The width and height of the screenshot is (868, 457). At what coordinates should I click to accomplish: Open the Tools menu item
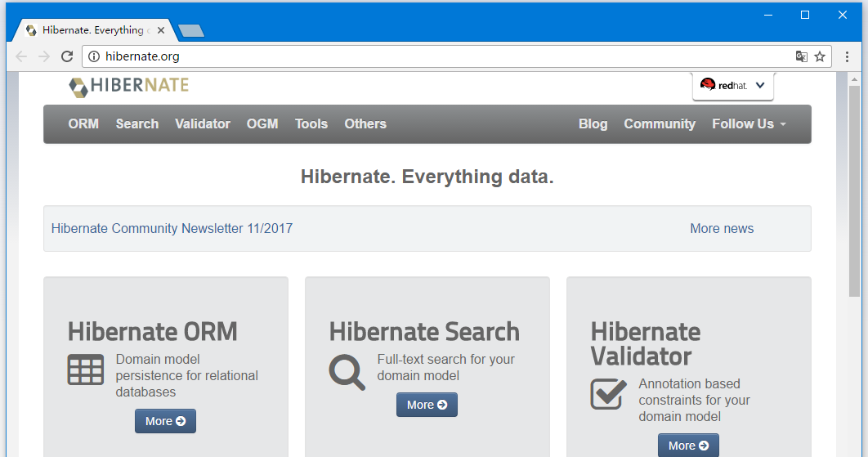(x=311, y=124)
